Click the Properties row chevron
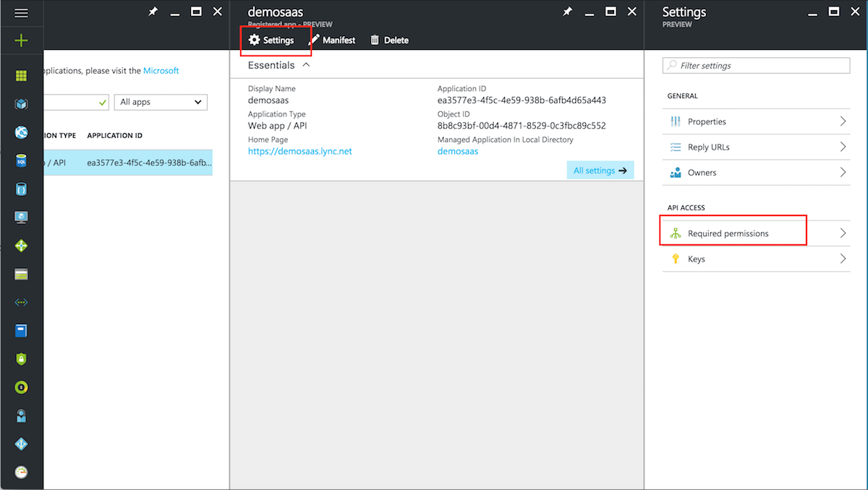 [x=843, y=121]
